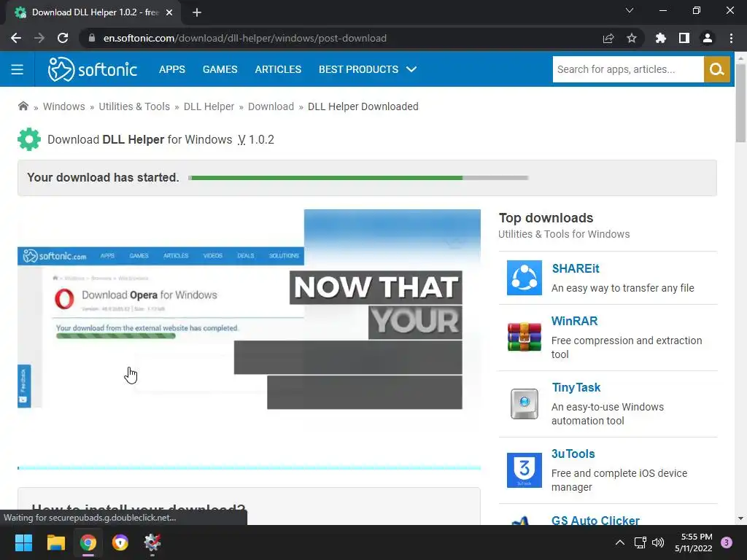Click the Softonic logo

(93, 69)
